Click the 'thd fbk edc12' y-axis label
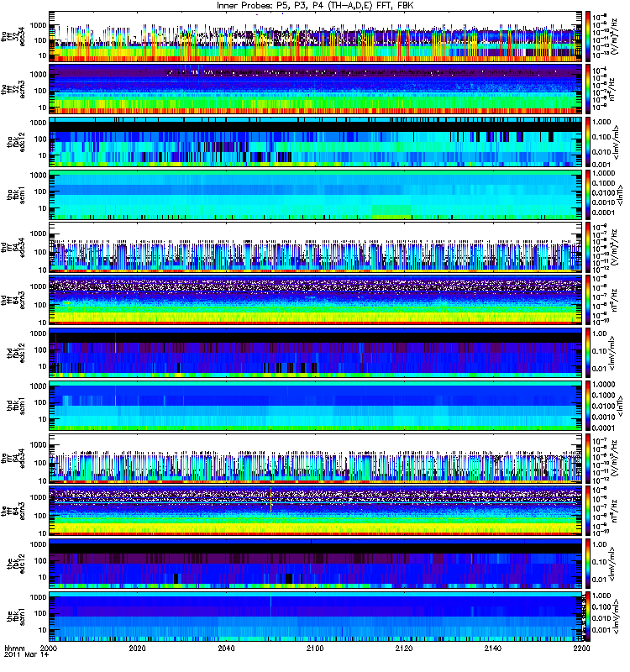Viewport: 630px width, 672px height. (x=16, y=353)
